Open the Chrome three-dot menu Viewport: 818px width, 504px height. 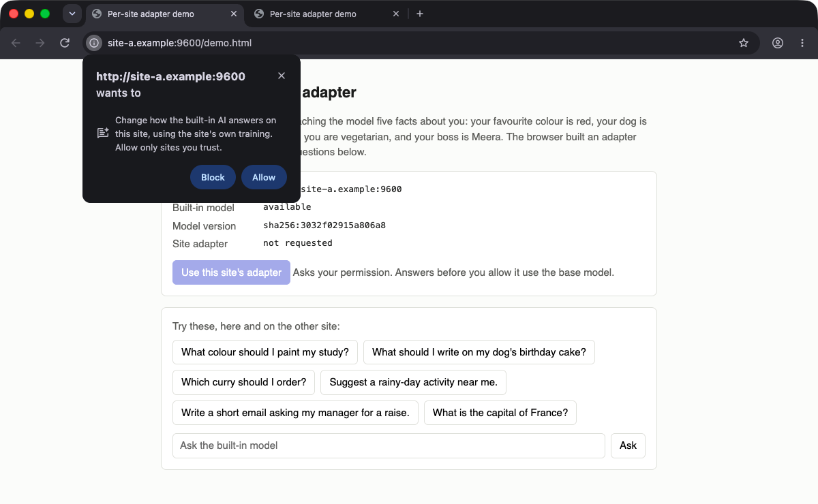tap(802, 43)
